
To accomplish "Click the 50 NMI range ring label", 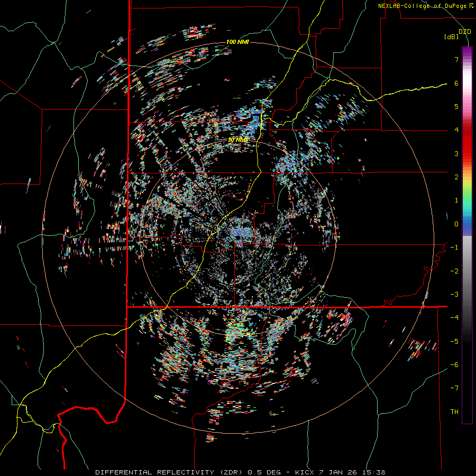I will pyautogui.click(x=238, y=140).
